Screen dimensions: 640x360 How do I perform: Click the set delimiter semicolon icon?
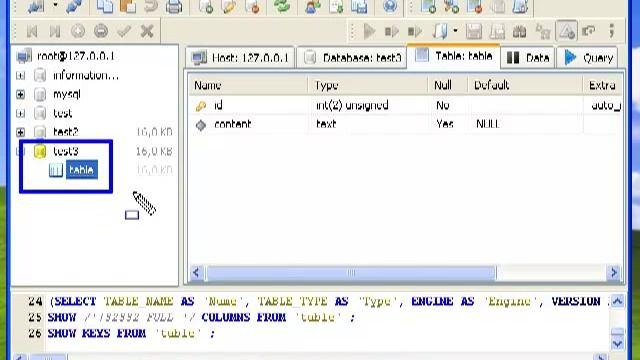point(611,31)
